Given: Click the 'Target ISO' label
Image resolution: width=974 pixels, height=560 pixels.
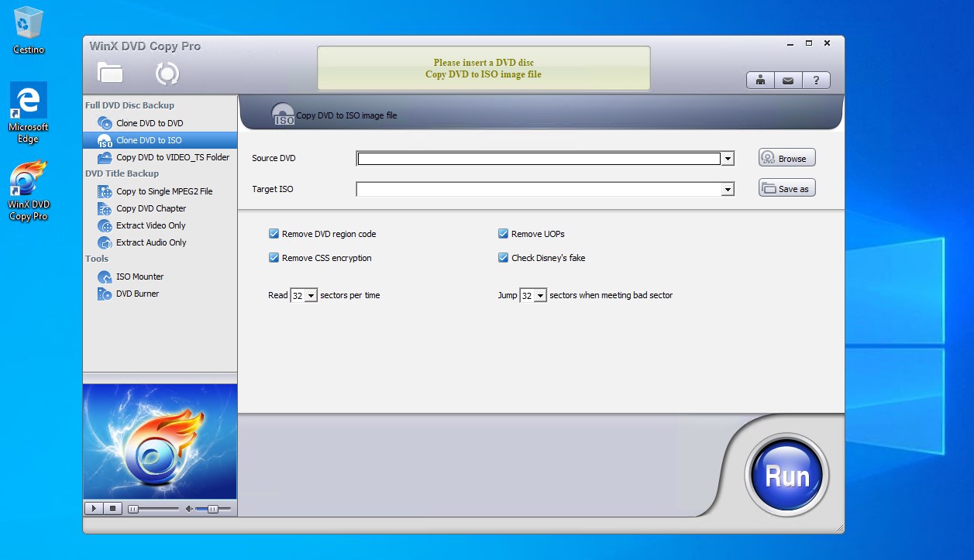Looking at the screenshot, I should pyautogui.click(x=273, y=189).
